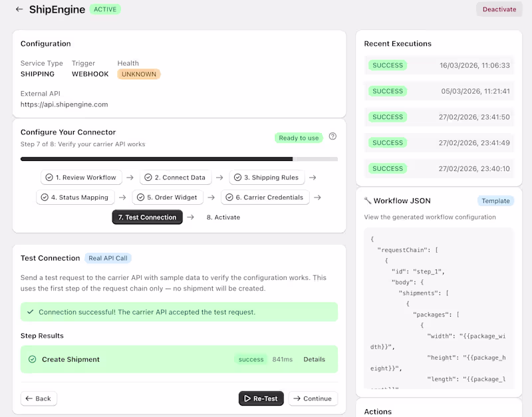The width and height of the screenshot is (532, 417).
Task: Open execution from 27/02/2026, 23:40:10
Action: point(439,169)
